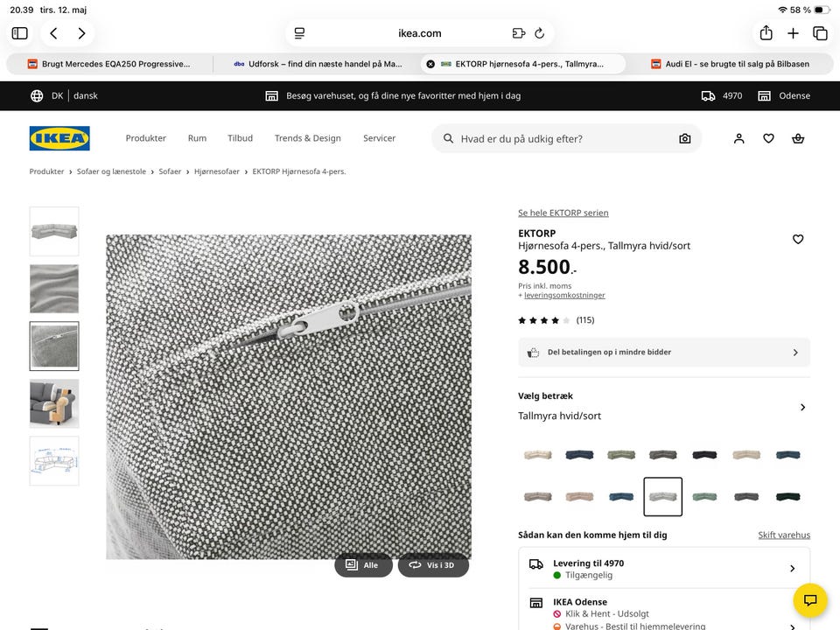This screenshot has width=840, height=630.
Task: Go to the Produkter breadcrumb
Action: point(46,171)
